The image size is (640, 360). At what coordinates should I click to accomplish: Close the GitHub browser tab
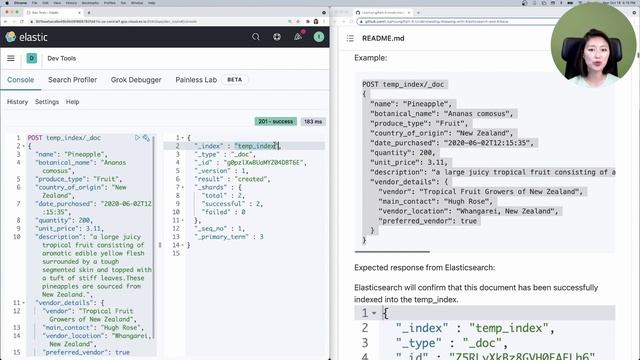click(x=409, y=13)
